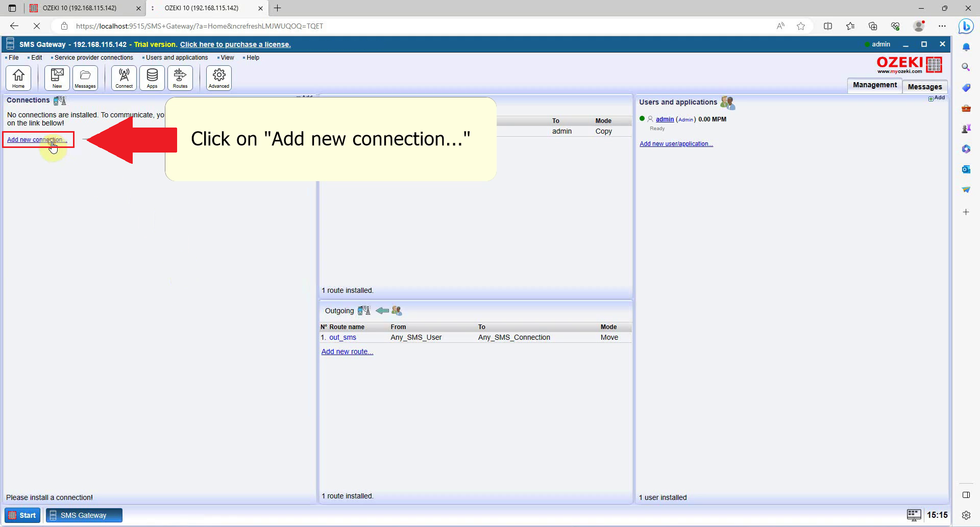Click the Any_SMS_Connection cell

[514, 337]
